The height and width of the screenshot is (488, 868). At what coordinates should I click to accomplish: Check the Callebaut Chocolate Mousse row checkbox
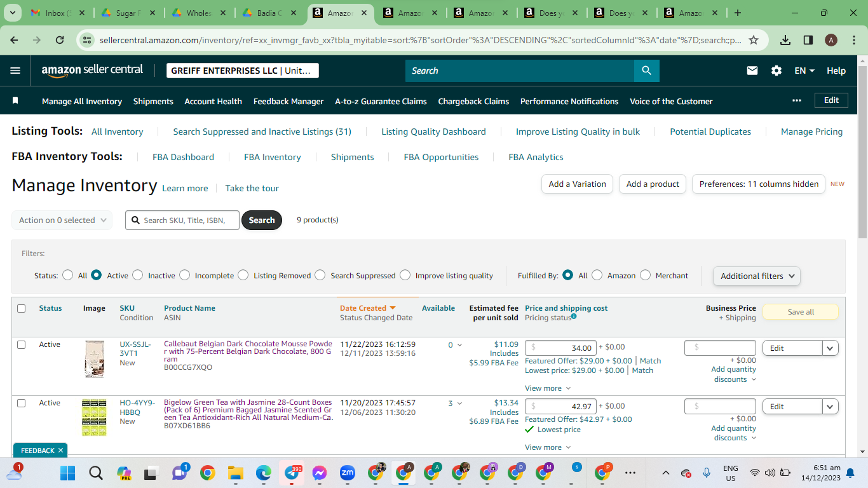pyautogui.click(x=22, y=344)
